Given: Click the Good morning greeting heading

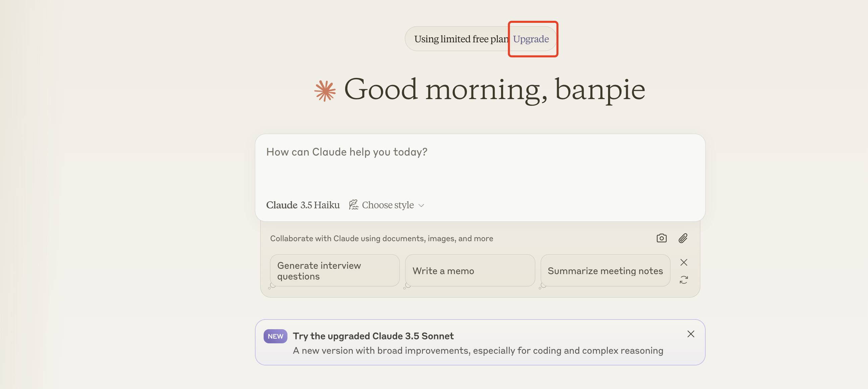Looking at the screenshot, I should click(494, 89).
